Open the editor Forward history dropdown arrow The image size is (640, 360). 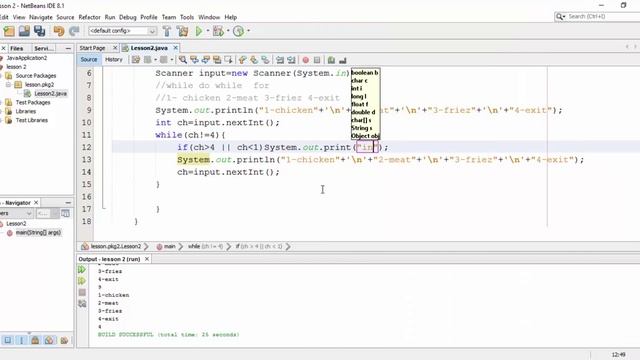[172, 60]
